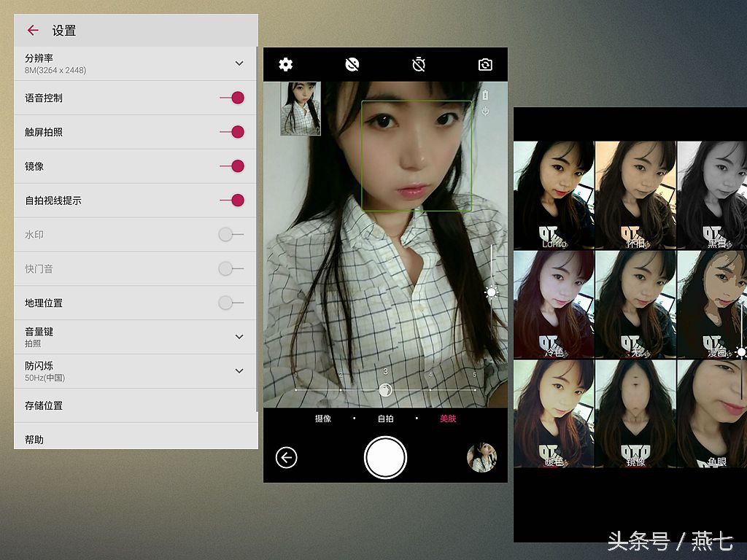Turn off 语音控制 switch

click(232, 98)
